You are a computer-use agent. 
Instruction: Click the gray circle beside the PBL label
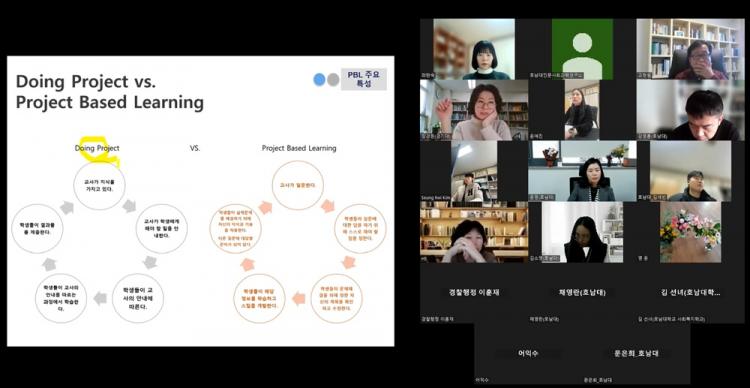click(333, 79)
